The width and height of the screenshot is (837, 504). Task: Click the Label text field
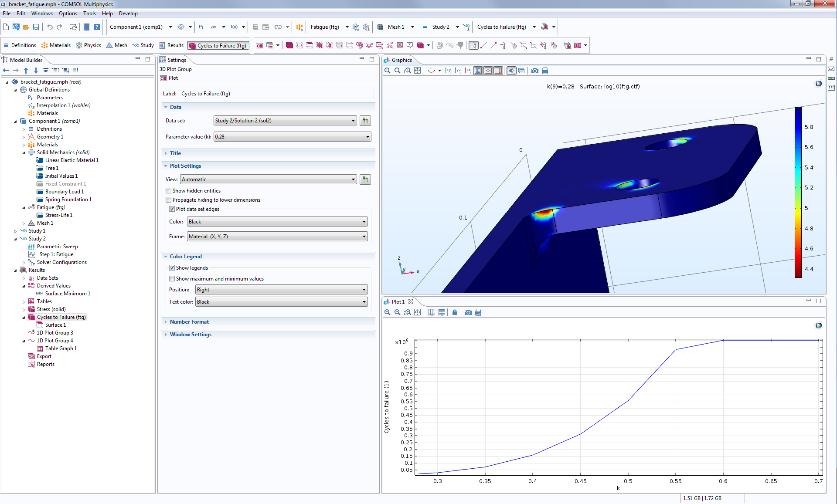tap(276, 94)
